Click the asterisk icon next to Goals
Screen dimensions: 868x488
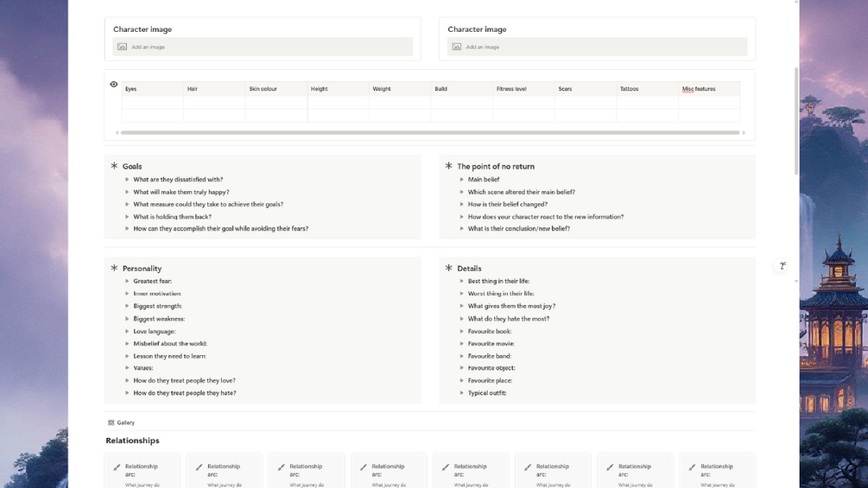pos(114,166)
